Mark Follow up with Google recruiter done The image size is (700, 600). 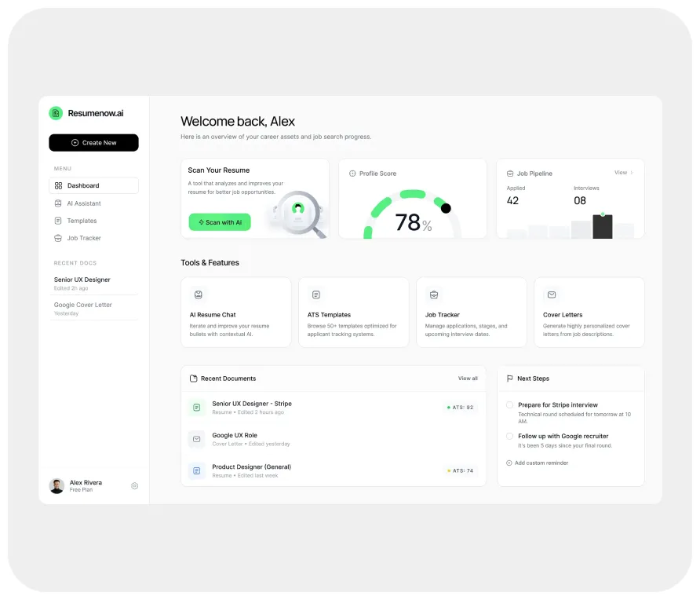pos(510,436)
